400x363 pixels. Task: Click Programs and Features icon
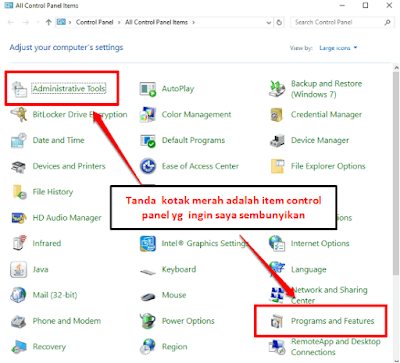coord(277,321)
